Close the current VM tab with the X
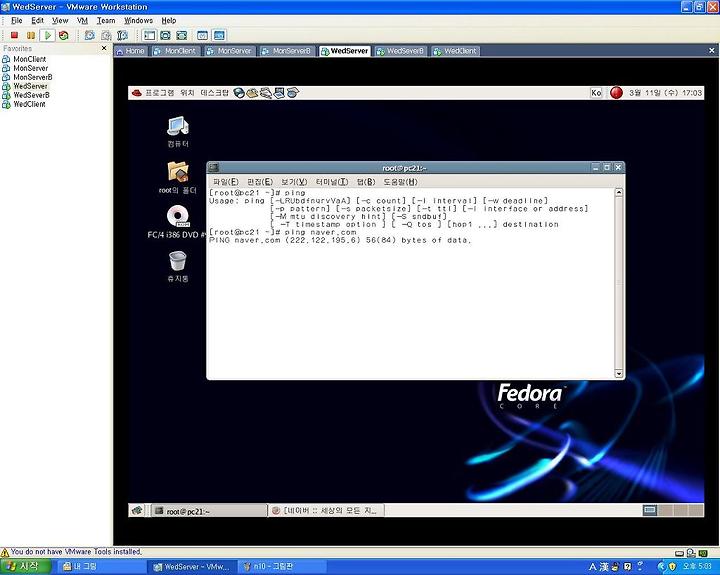The width and height of the screenshot is (720, 575). click(x=712, y=51)
